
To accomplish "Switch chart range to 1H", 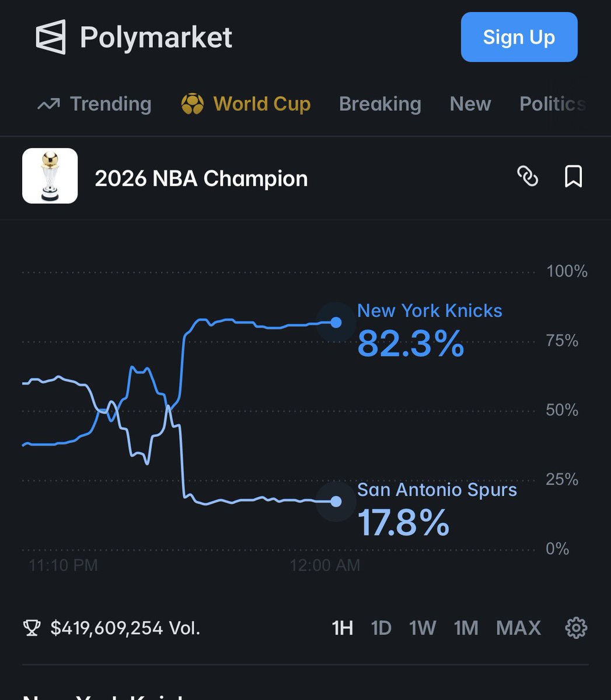I will tap(343, 628).
